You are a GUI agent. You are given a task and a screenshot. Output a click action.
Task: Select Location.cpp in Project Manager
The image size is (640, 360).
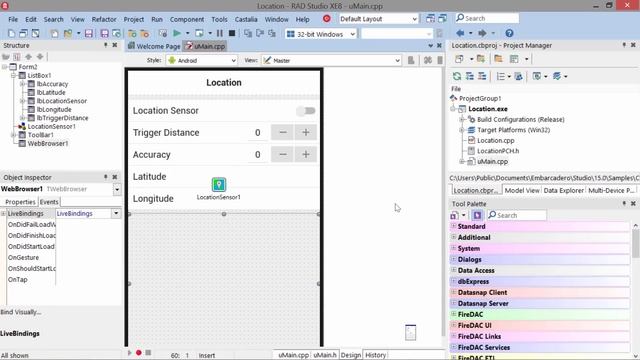coord(496,140)
